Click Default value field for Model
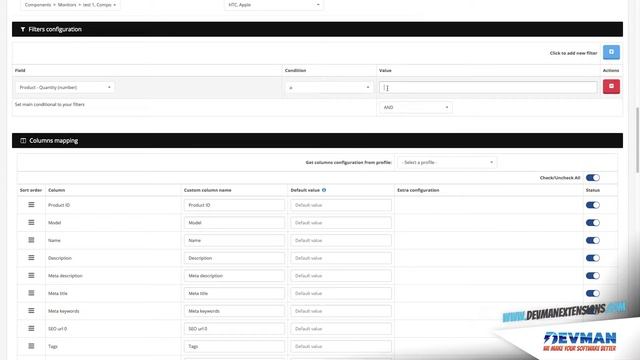 point(341,222)
